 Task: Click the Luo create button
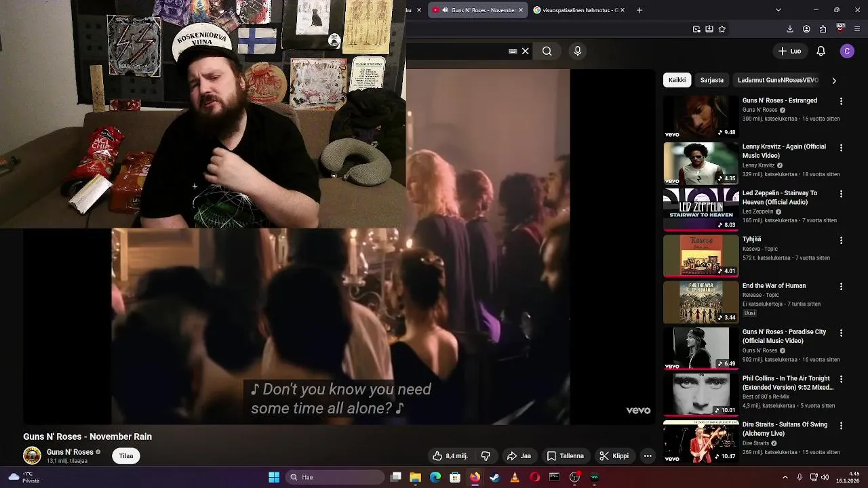790,51
